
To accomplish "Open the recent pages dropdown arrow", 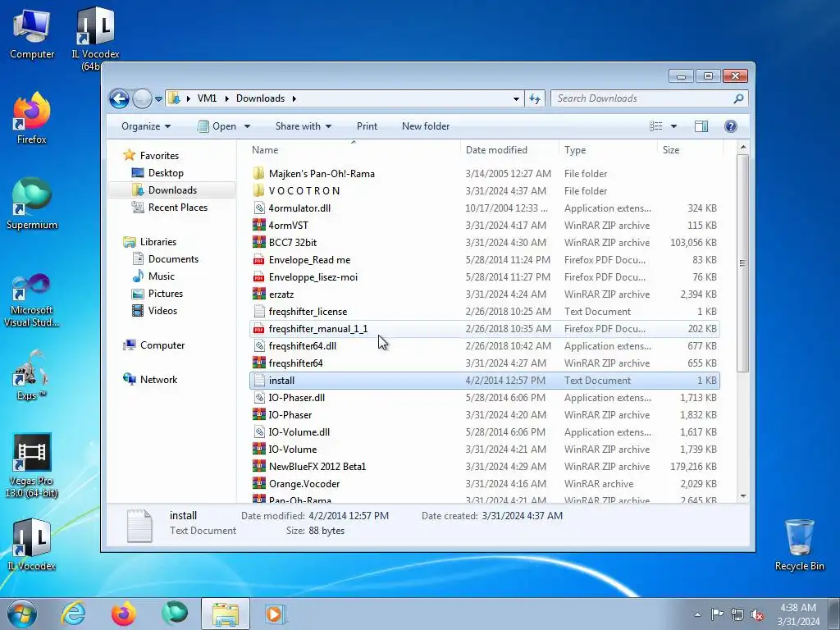I will click(158, 99).
